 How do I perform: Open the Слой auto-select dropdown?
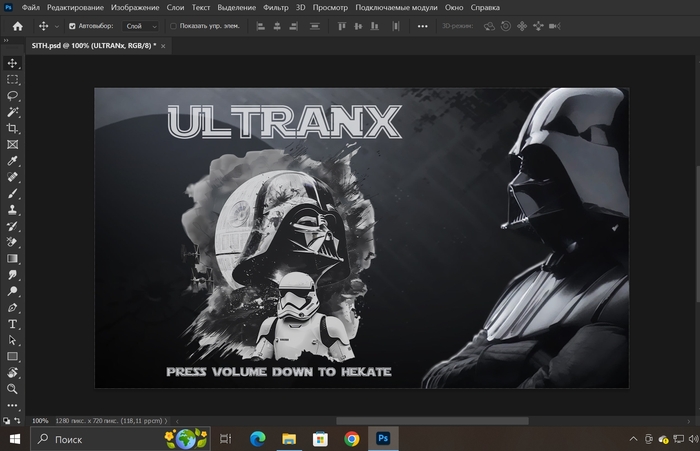coord(140,26)
